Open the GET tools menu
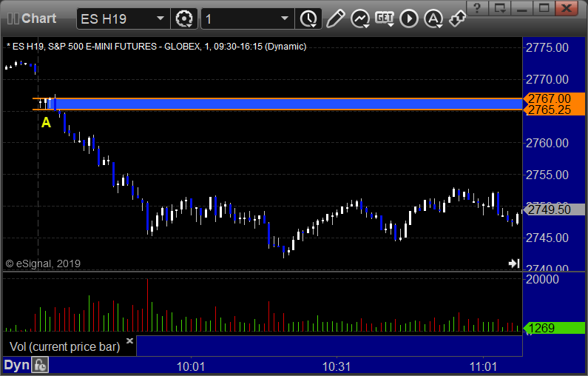 (385, 19)
